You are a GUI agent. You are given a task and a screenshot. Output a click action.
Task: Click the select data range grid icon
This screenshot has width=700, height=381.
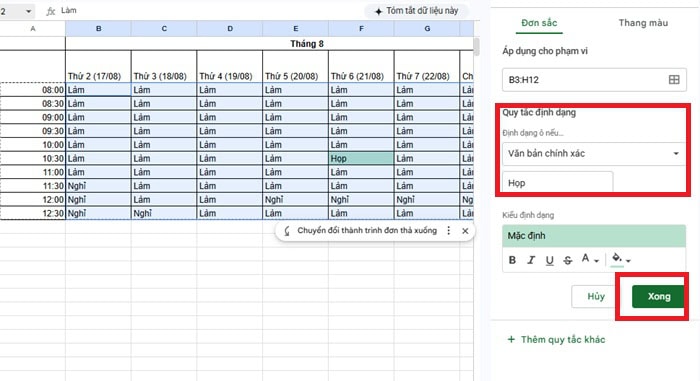tap(674, 80)
